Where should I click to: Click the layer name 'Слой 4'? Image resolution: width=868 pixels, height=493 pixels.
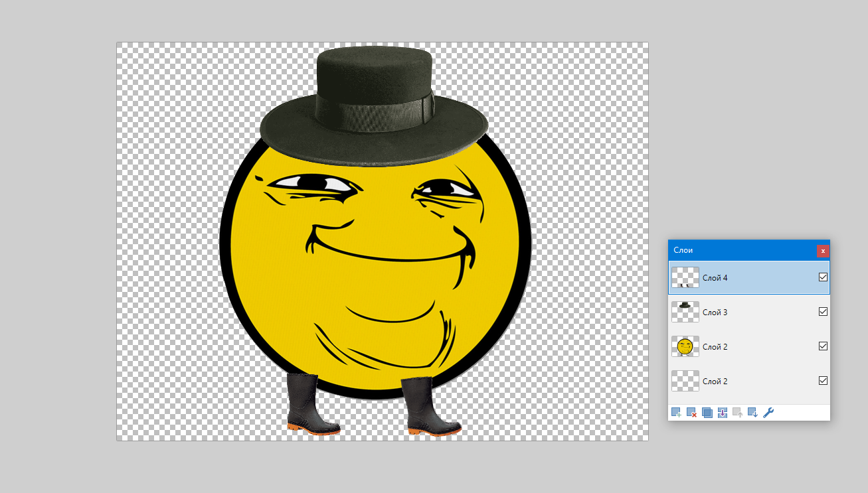715,278
